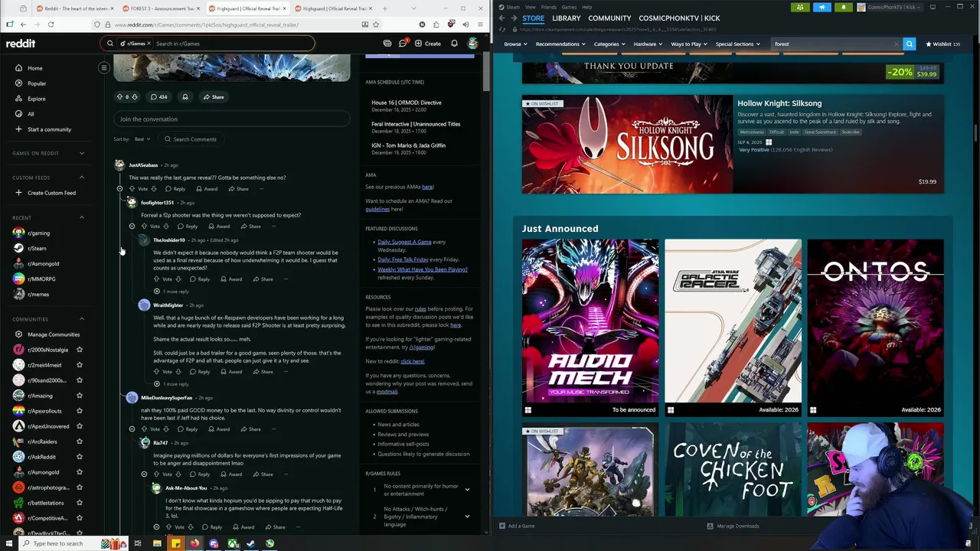The height and width of the screenshot is (551, 980).
Task: Open Steam LIBRARY tab
Action: [566, 18]
